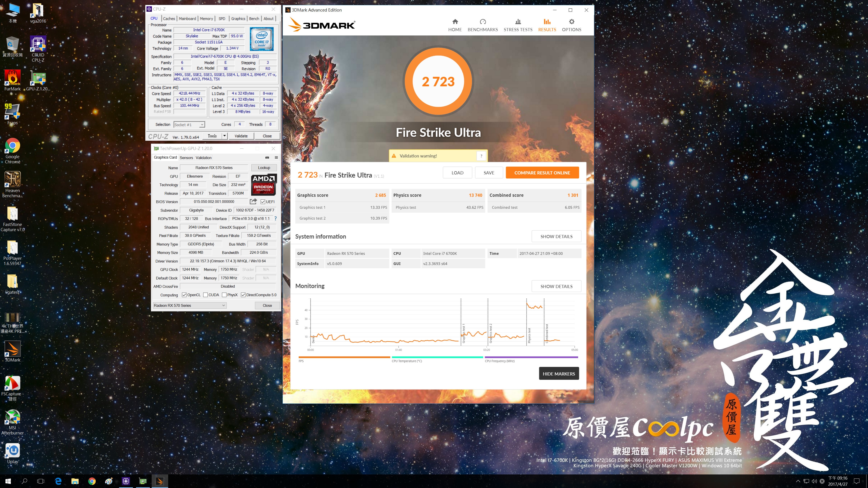The width and height of the screenshot is (868, 488).
Task: Go to 3DMark HOME
Action: (455, 25)
